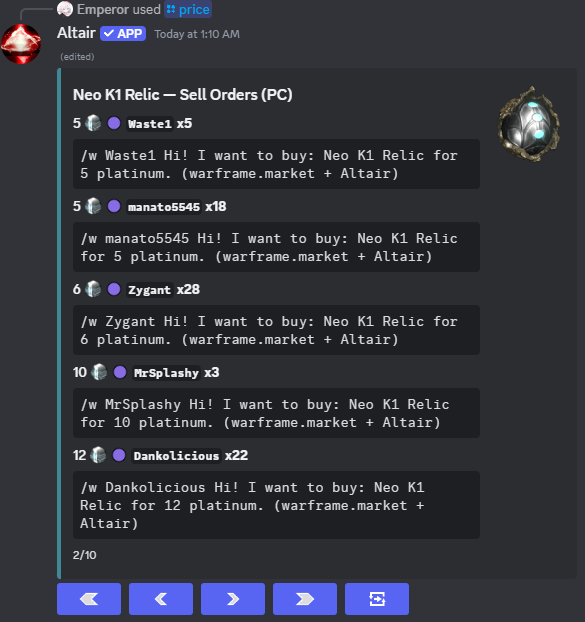
Task: Click the price slash command link
Action: (x=188, y=9)
